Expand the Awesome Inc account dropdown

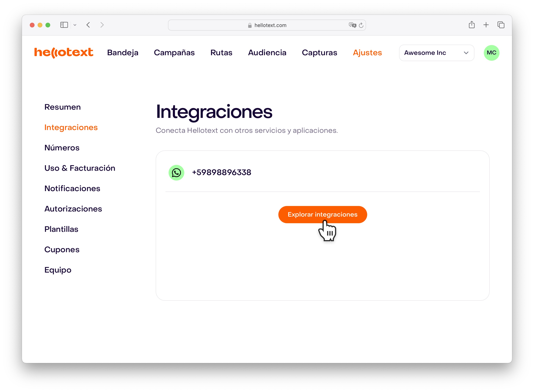pyautogui.click(x=437, y=53)
